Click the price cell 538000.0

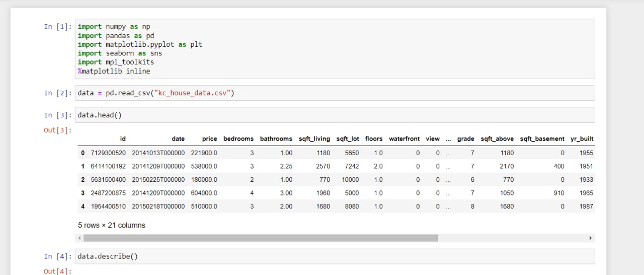[x=204, y=166]
